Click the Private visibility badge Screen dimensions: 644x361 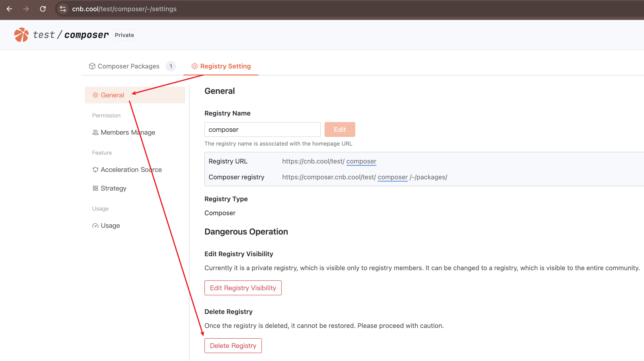pos(124,35)
